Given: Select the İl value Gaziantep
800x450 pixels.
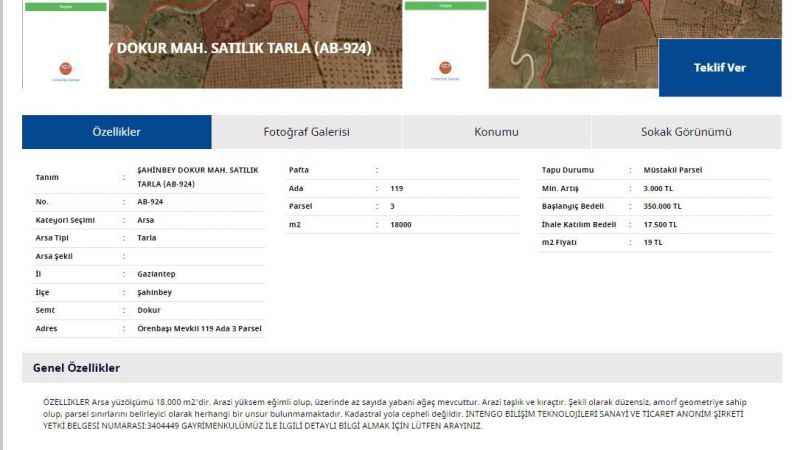Looking at the screenshot, I should click(156, 274).
